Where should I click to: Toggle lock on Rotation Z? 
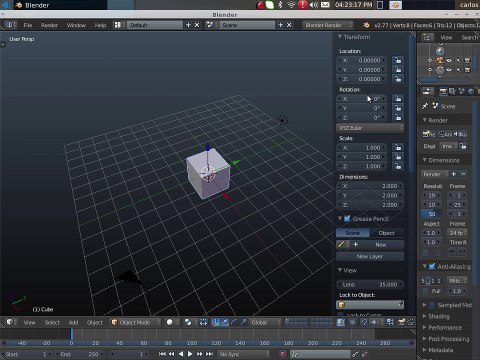pos(398,117)
